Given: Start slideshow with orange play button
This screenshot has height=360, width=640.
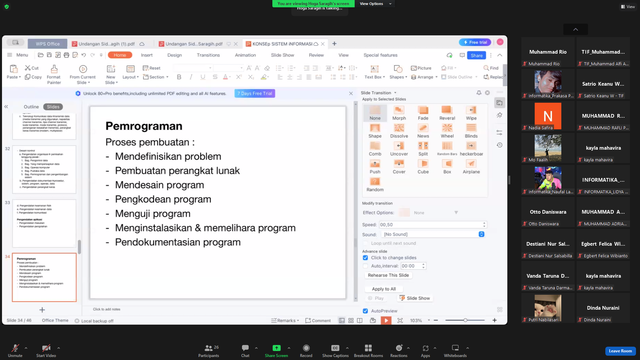Looking at the screenshot, I should tap(386, 320).
